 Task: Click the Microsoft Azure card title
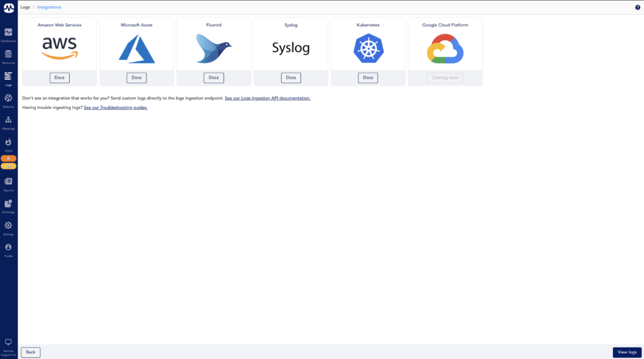click(136, 25)
